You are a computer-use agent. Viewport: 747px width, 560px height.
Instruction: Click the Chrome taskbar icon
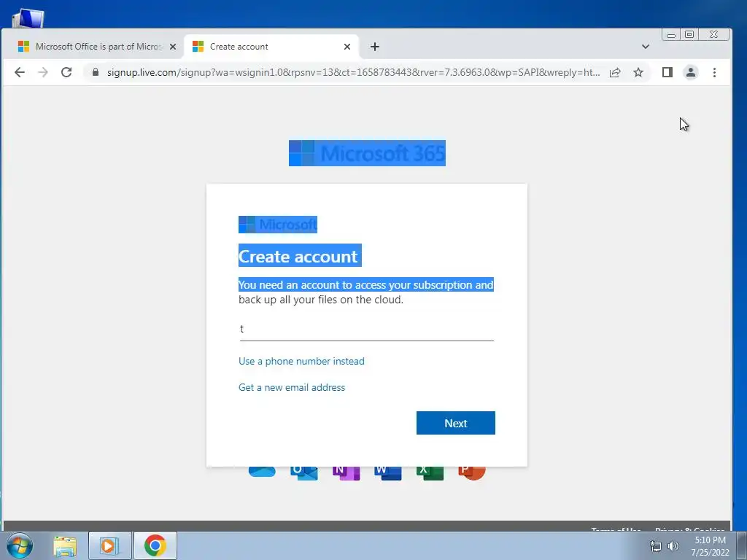pos(155,545)
